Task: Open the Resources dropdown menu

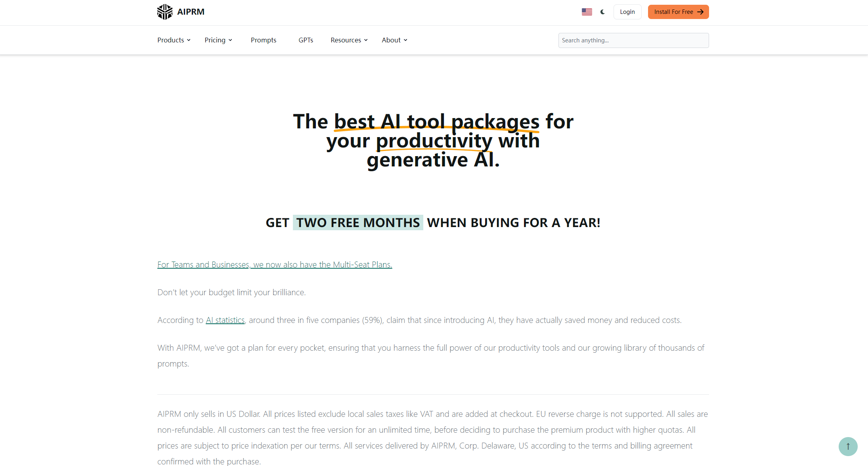Action: click(x=349, y=40)
